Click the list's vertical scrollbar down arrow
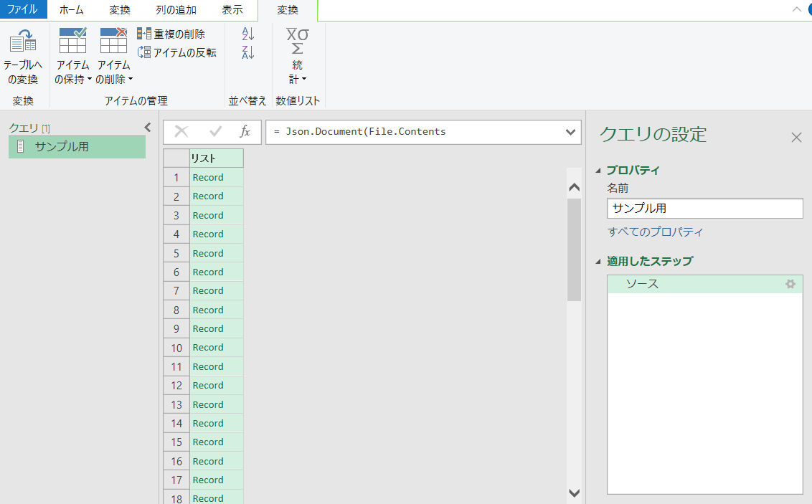812x504 pixels. pos(574,493)
